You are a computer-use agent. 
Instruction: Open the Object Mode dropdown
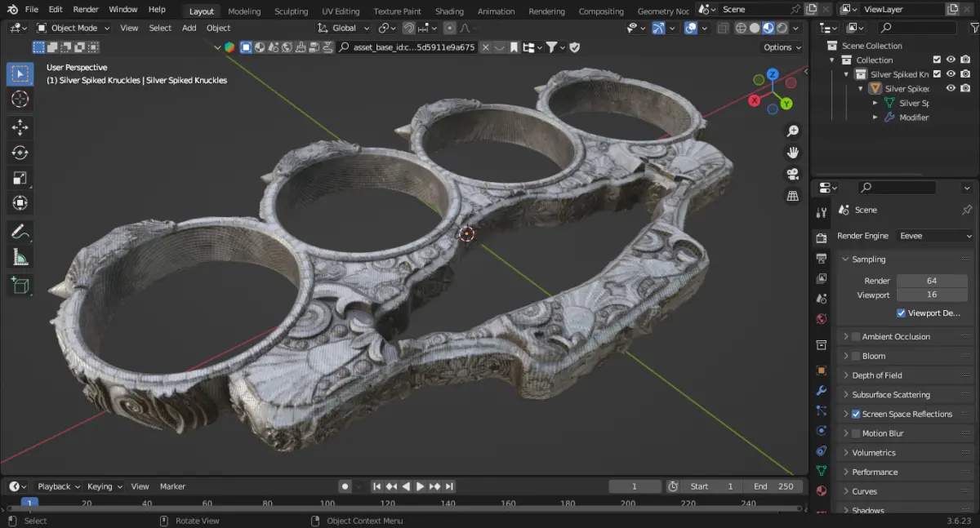click(73, 28)
